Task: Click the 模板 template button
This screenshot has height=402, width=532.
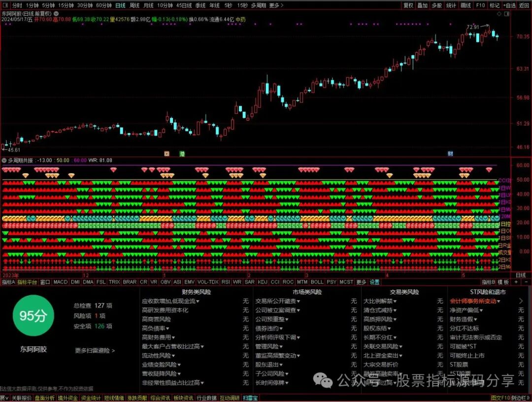Action: click(x=503, y=282)
